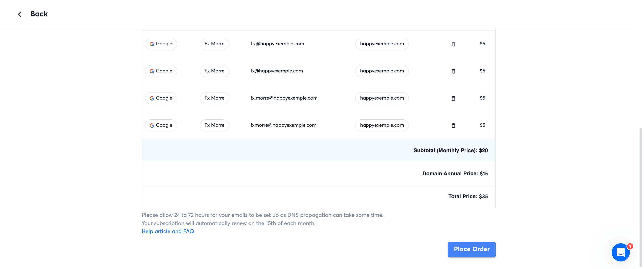The image size is (644, 269).
Task: Click Google badge in fx@happyexemple.com row
Action: click(x=161, y=71)
